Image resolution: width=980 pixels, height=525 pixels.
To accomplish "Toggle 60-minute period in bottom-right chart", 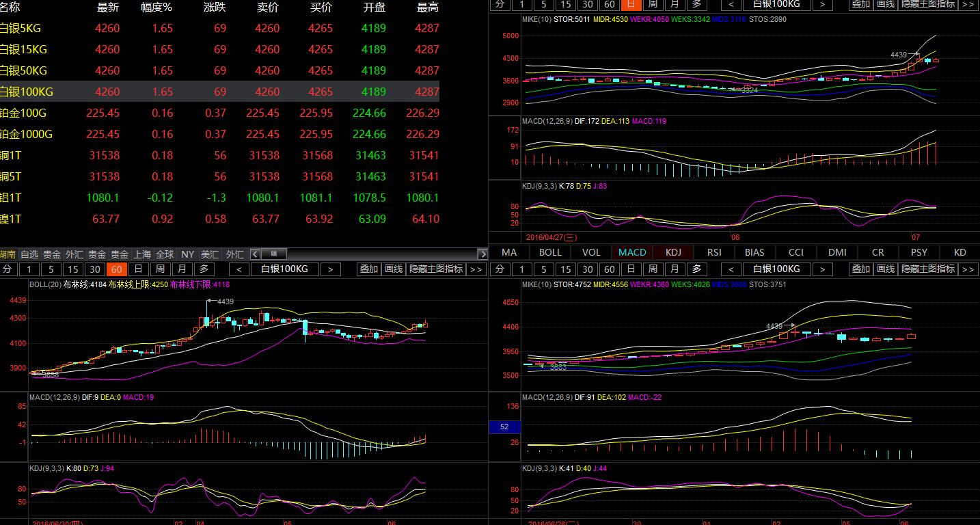I will 609,269.
